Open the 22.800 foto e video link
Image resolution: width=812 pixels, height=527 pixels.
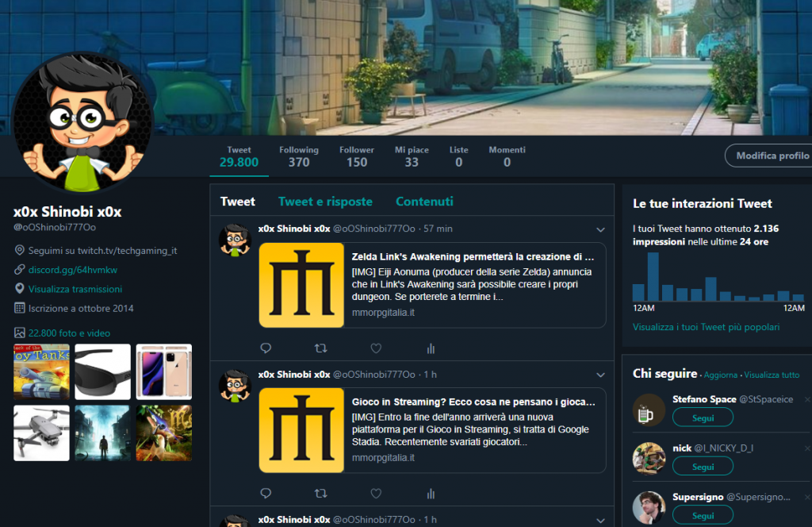[70, 333]
